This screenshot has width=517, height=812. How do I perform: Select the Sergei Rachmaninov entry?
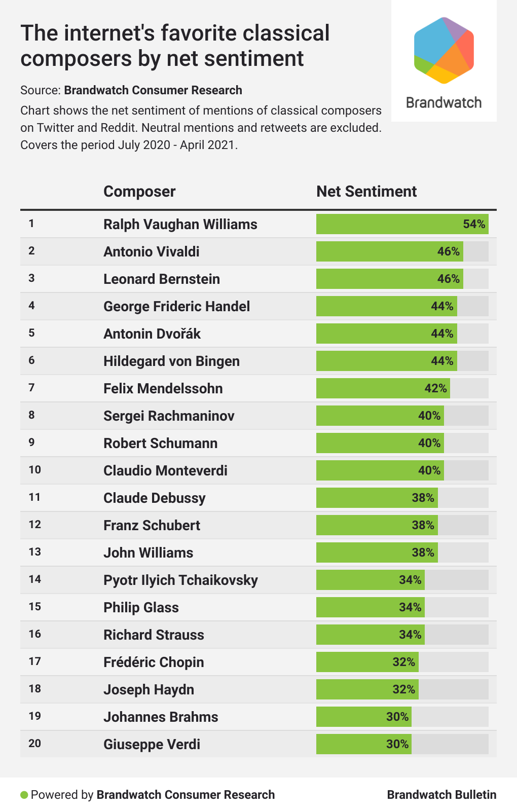click(x=169, y=416)
